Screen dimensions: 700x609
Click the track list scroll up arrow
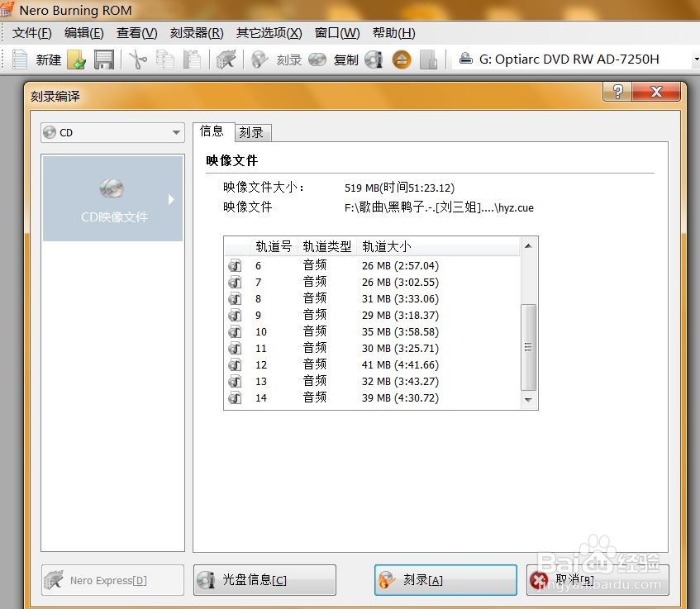tap(529, 246)
